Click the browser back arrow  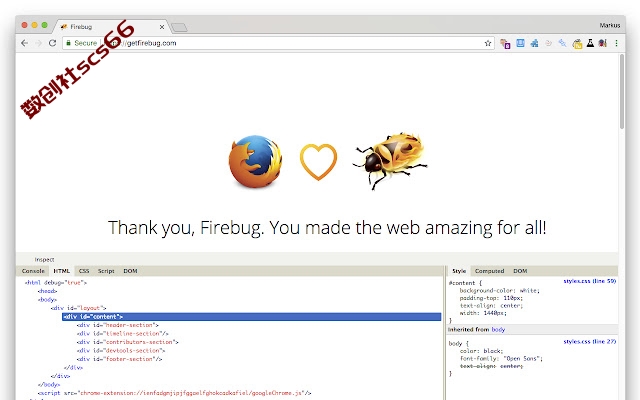(24, 43)
